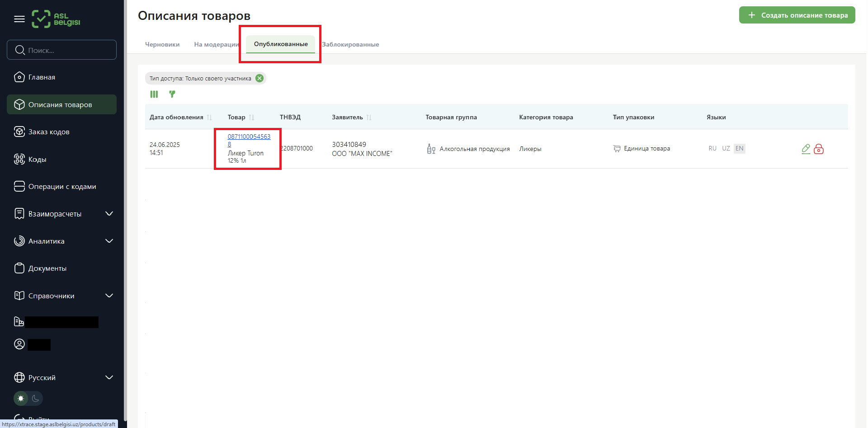Select EN language badge in row
Image resolution: width=868 pixels, height=428 pixels.
(x=739, y=148)
